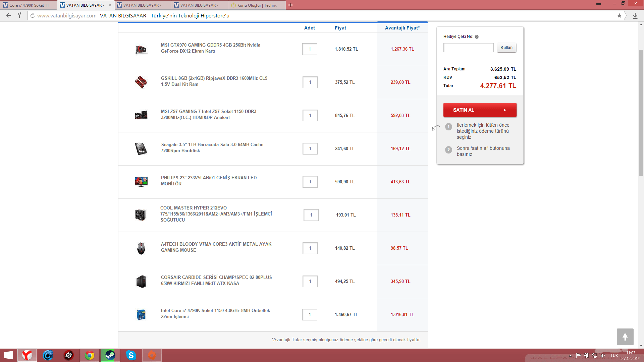
Task: Launch Chrome from the taskbar
Action: point(90,355)
